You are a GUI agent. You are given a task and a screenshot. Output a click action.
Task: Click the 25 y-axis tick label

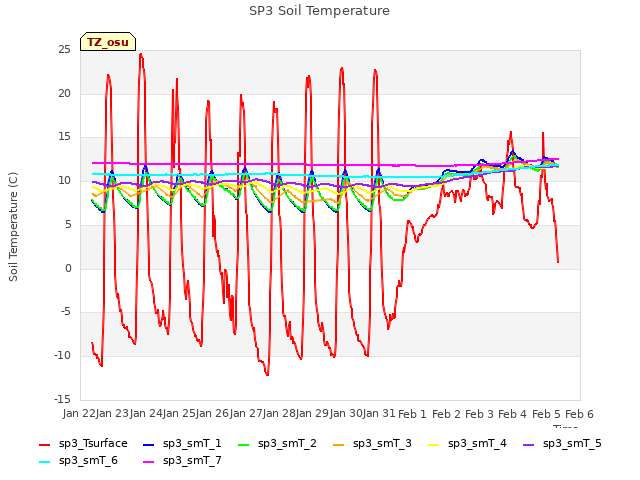[64, 50]
